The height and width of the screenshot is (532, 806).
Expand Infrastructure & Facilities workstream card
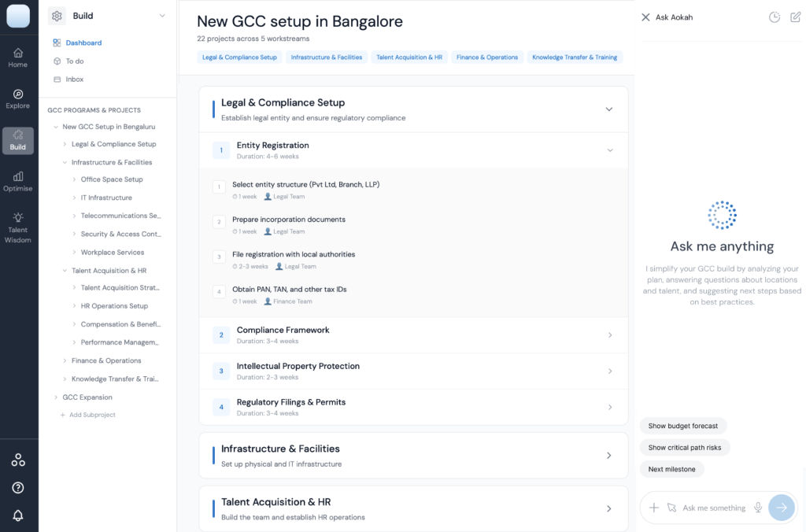tap(608, 455)
